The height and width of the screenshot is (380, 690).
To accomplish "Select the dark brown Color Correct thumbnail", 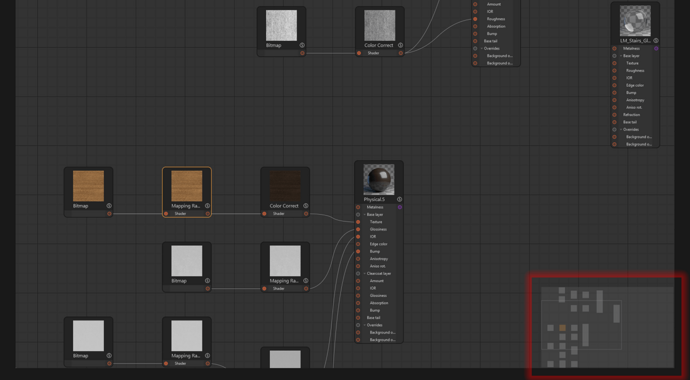I will (285, 186).
